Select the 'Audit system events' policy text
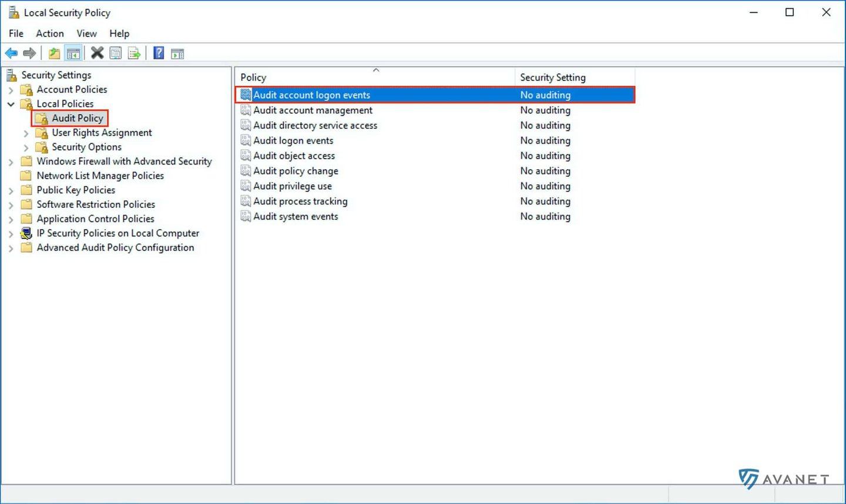846x504 pixels. point(296,217)
